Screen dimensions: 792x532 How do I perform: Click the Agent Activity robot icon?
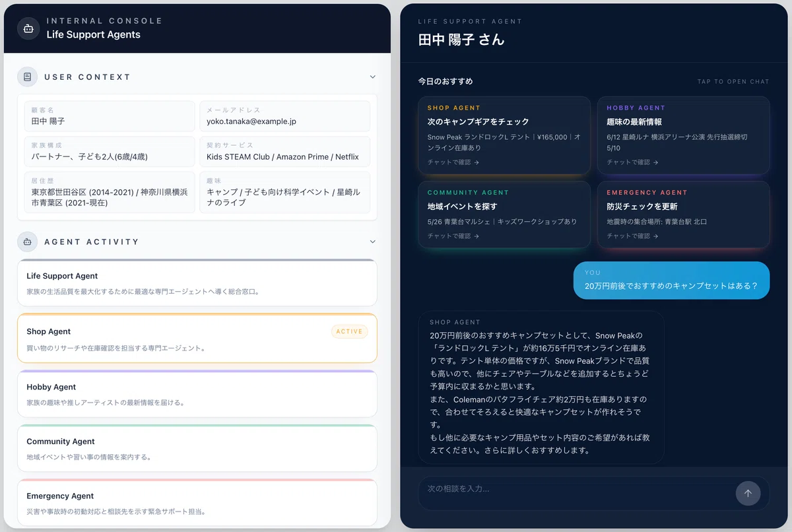point(27,242)
